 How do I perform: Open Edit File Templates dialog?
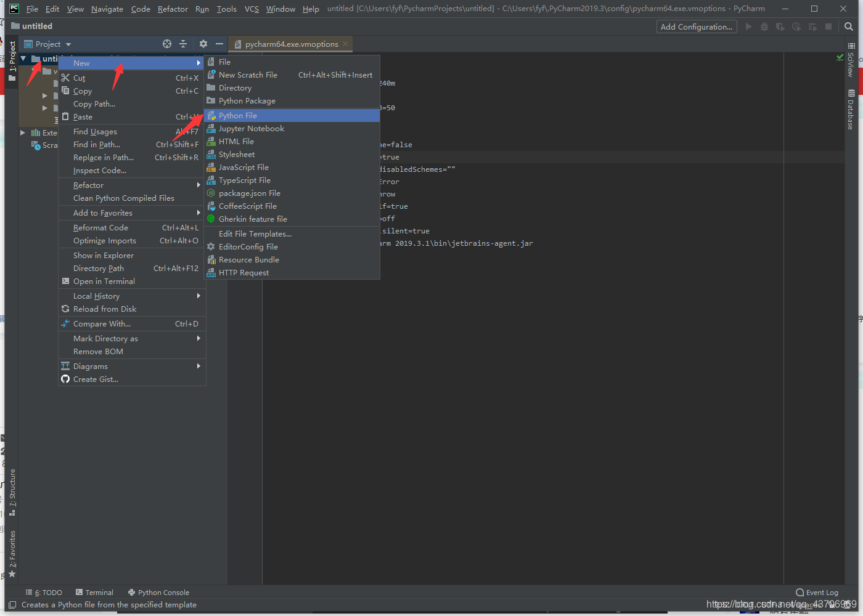(x=292, y=233)
